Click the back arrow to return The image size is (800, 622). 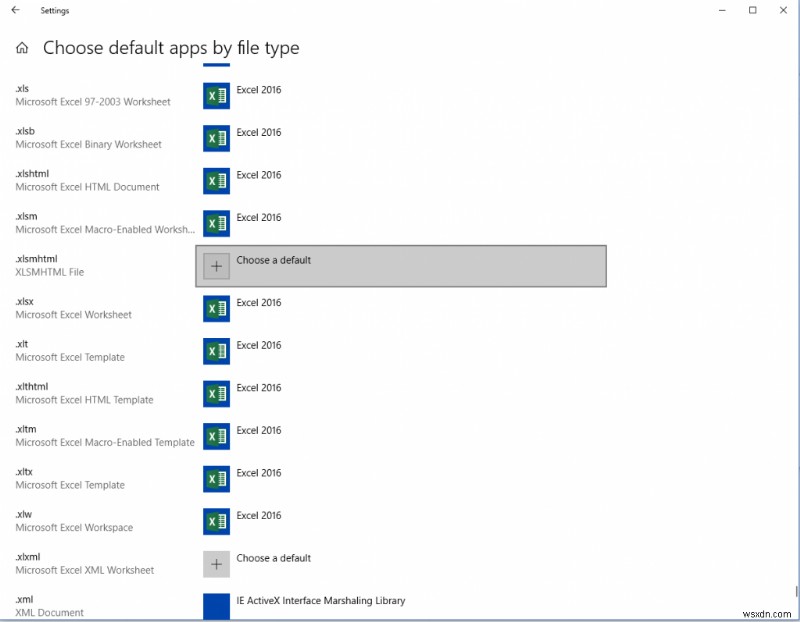(14, 10)
